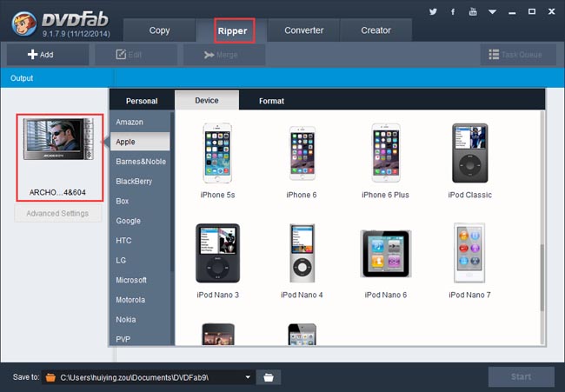Screen dimensions: 565x392
Task: Select Google in the brand list
Action: tap(140, 221)
